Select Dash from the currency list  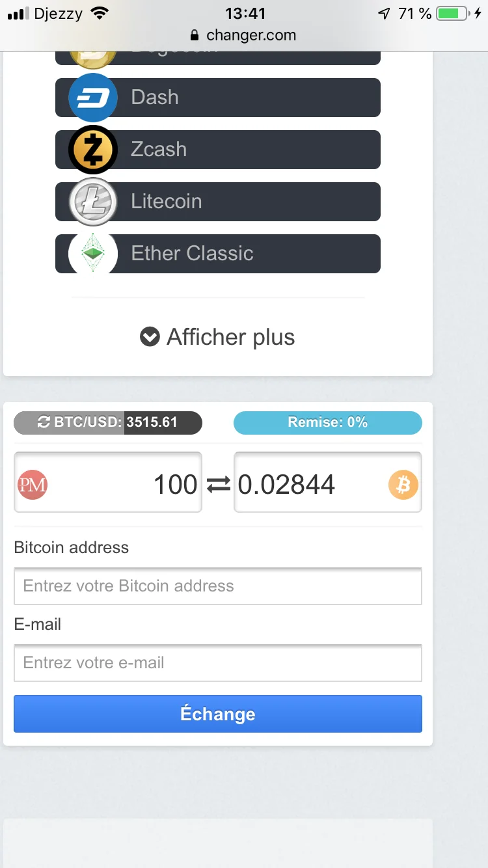[247, 98]
